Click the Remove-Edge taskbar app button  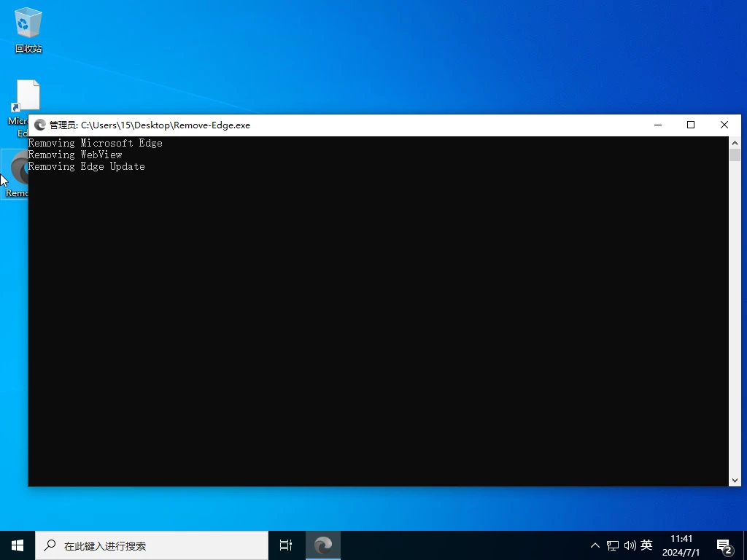pos(323,545)
